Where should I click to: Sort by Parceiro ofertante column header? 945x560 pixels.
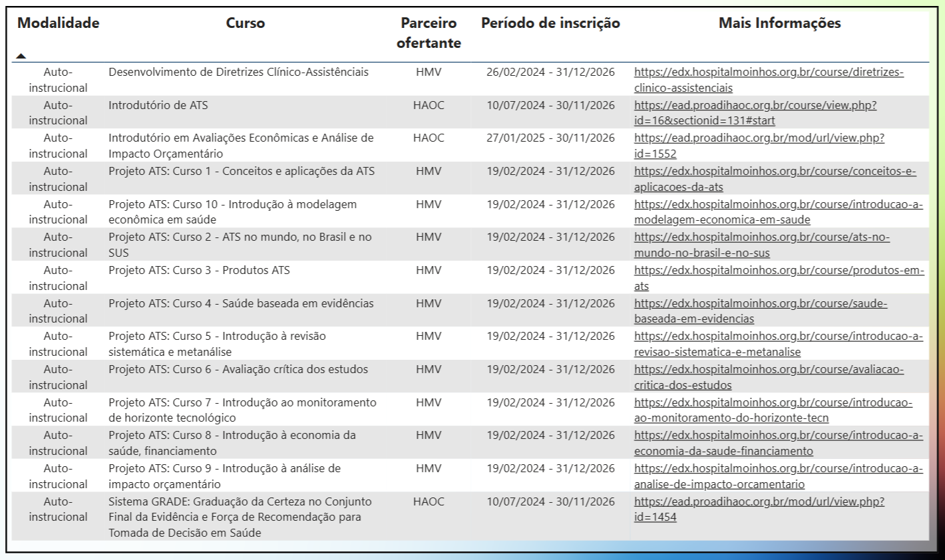pos(429,33)
